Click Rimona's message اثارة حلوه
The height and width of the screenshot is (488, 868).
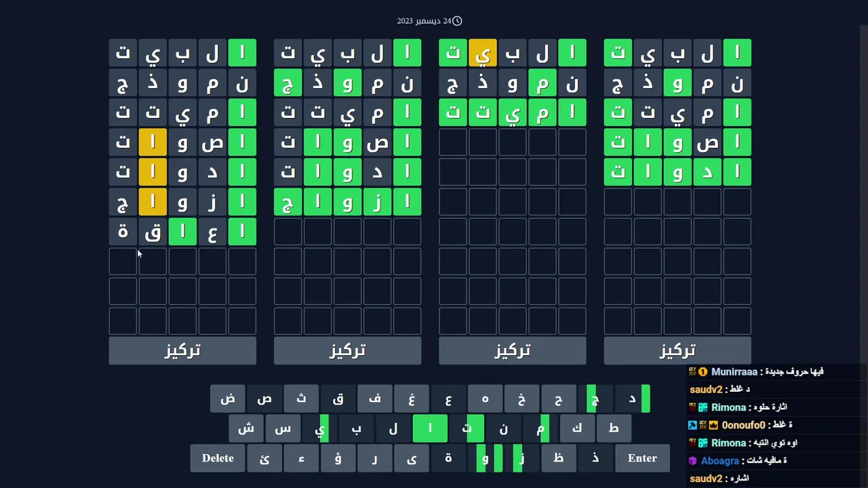769,407
